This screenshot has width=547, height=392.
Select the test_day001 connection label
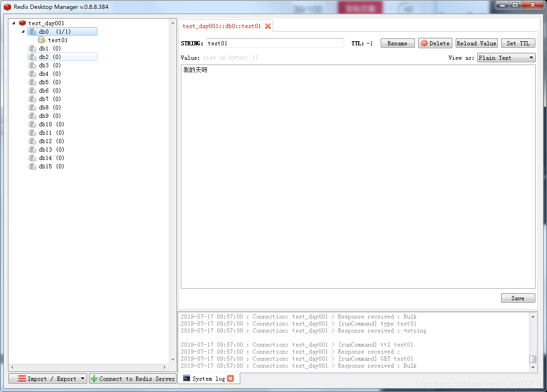pyautogui.click(x=46, y=23)
